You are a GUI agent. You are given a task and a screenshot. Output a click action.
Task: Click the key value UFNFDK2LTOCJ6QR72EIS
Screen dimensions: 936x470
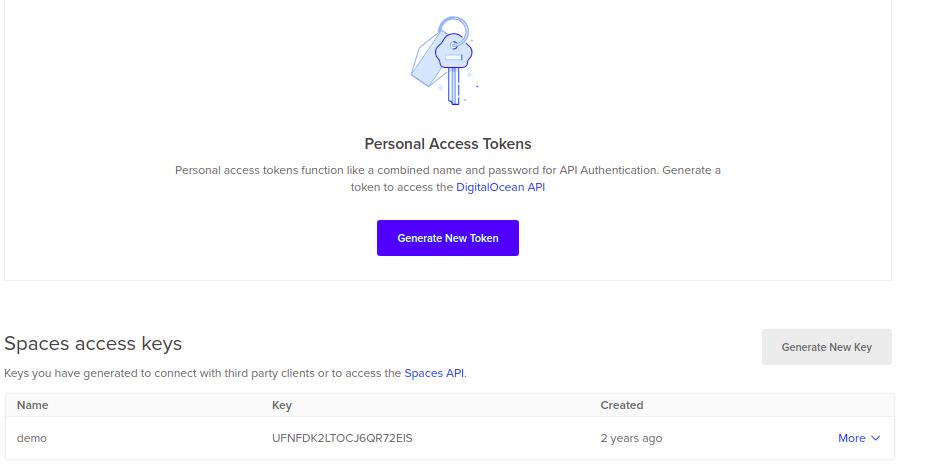coord(342,438)
